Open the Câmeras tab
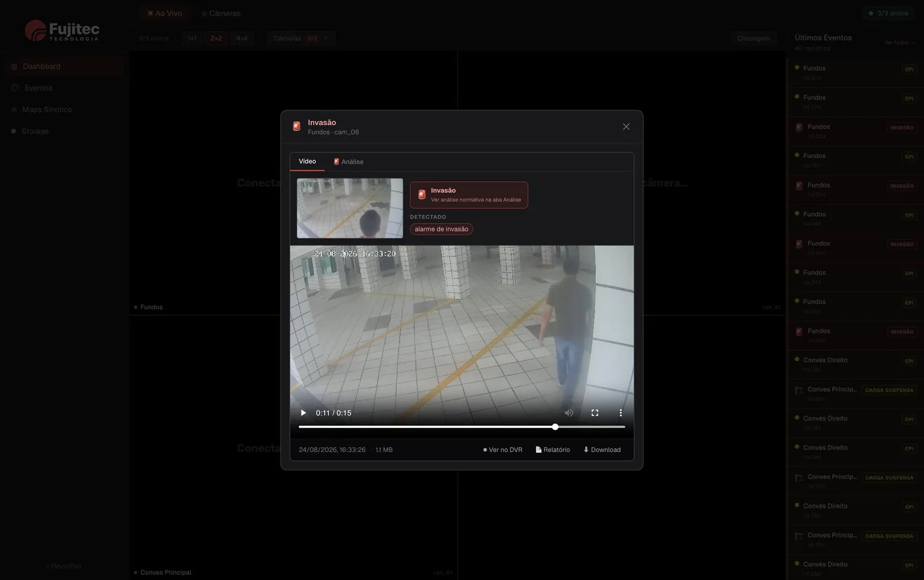Viewport: 924px width, 580px height. [221, 13]
